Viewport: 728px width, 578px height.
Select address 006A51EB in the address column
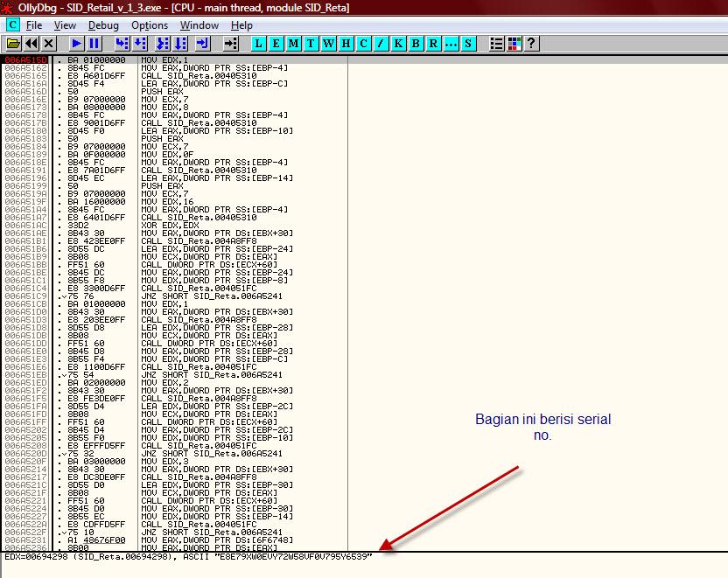[x=26, y=375]
